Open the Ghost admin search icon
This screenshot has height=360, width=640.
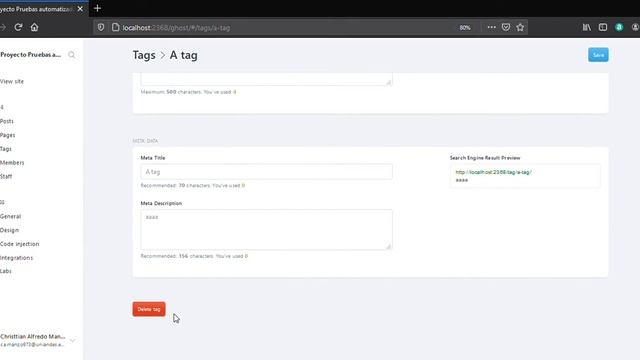click(71, 55)
